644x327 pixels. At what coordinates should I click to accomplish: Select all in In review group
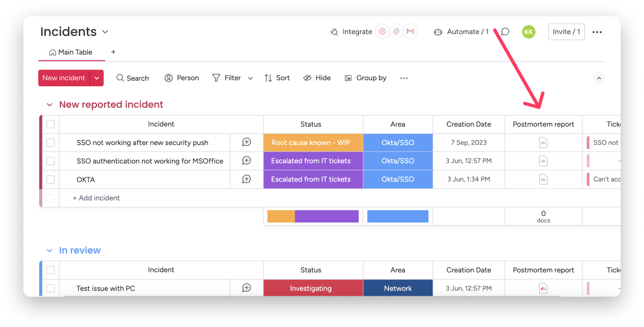pos(50,270)
